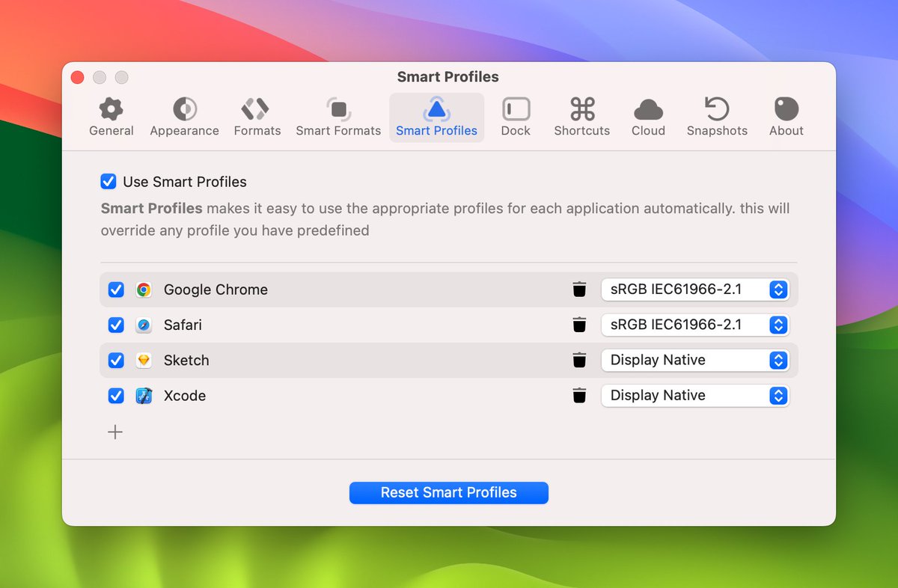Remove the Sketch entry with trash icon
The width and height of the screenshot is (898, 588).
pyautogui.click(x=579, y=360)
